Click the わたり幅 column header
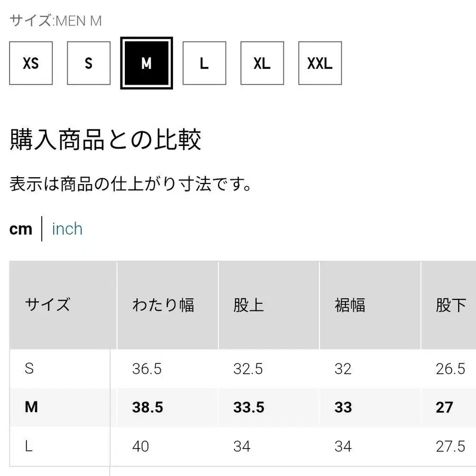 [x=163, y=305]
